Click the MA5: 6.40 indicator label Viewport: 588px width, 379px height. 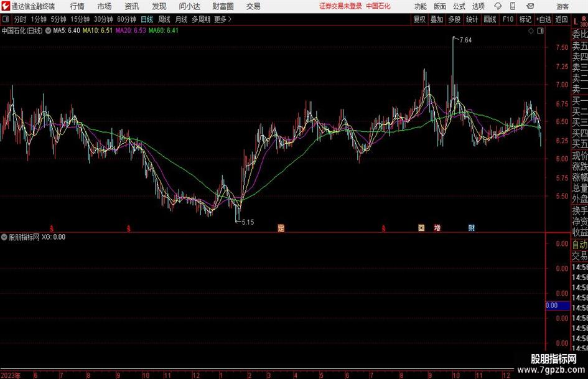67,30
